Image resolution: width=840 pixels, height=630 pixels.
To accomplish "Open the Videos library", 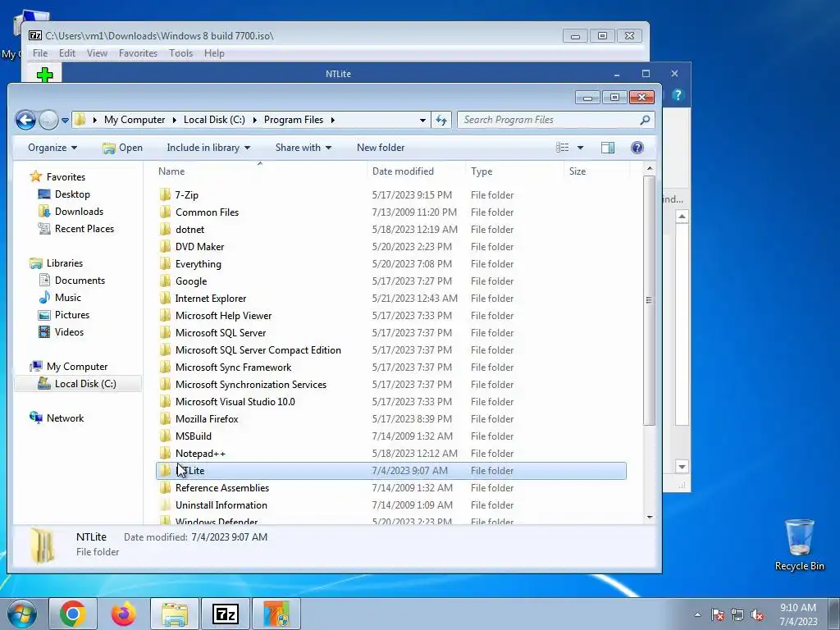I will (69, 331).
